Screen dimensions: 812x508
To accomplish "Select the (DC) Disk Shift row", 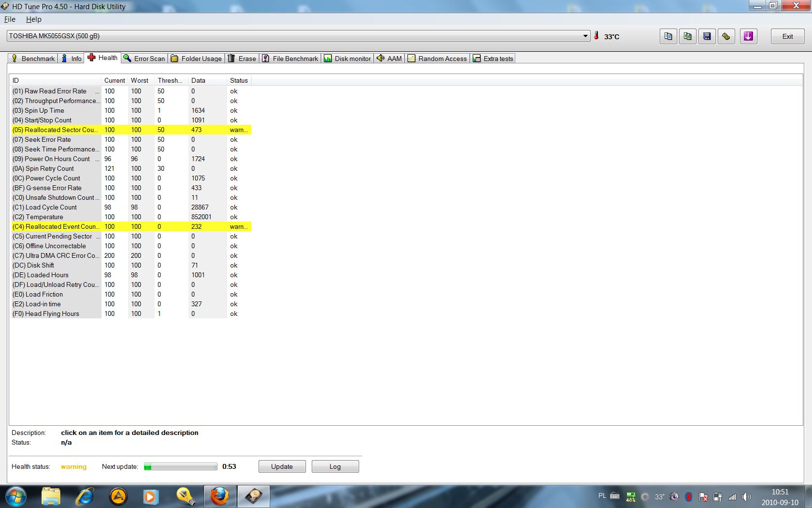I will pyautogui.click(x=130, y=265).
